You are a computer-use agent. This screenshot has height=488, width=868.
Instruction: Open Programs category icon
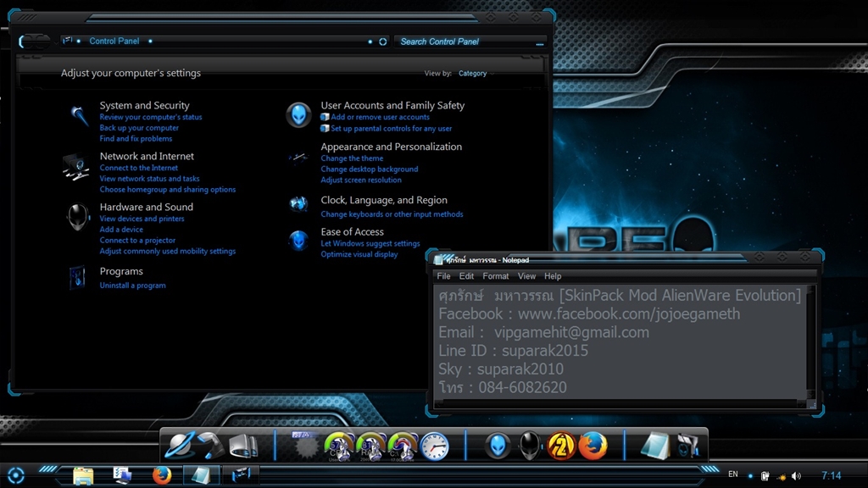[x=77, y=277]
